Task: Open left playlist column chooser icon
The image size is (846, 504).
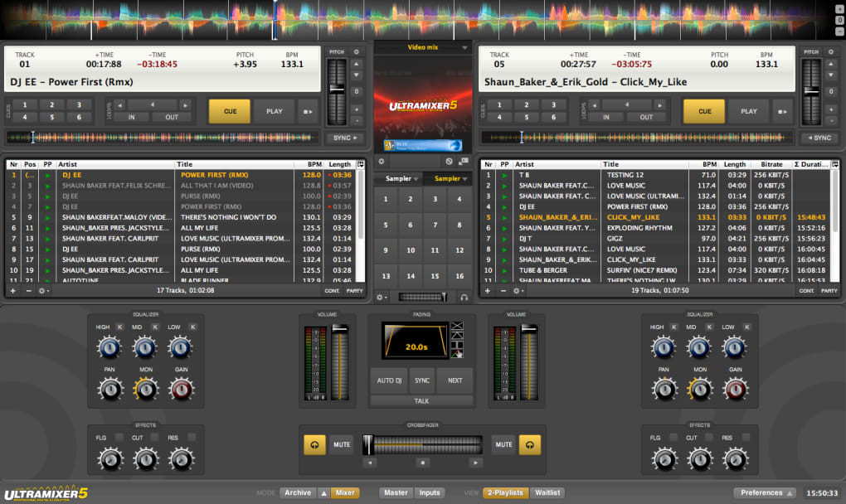Action: 361,164
